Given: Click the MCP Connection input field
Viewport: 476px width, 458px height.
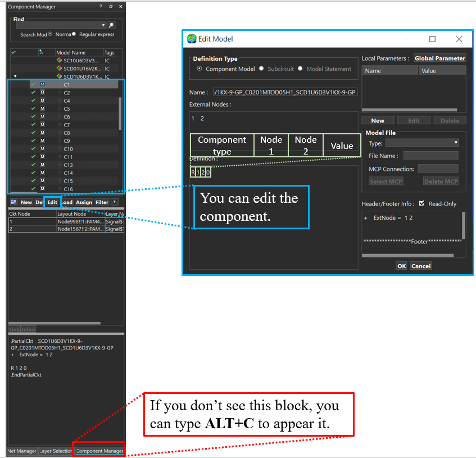Looking at the screenshot, I should pos(438,169).
